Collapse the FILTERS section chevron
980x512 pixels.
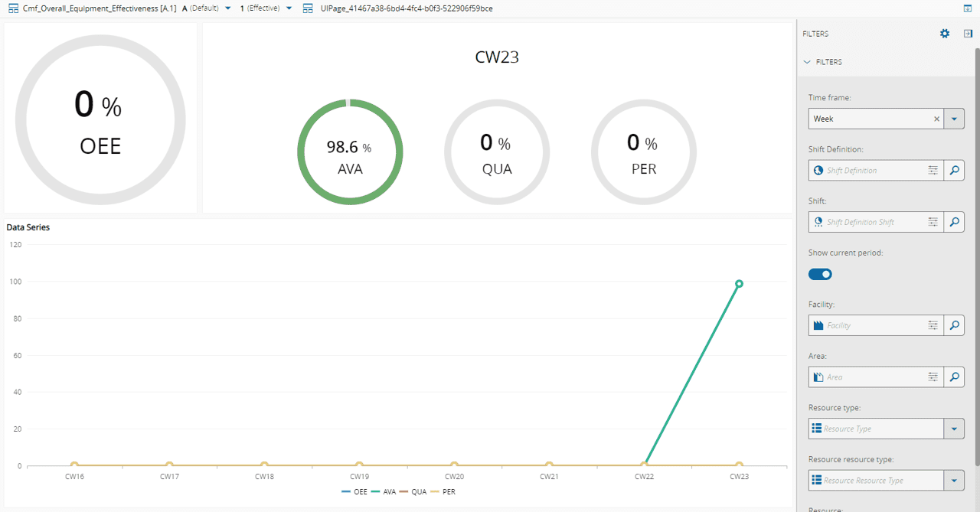[x=807, y=62]
